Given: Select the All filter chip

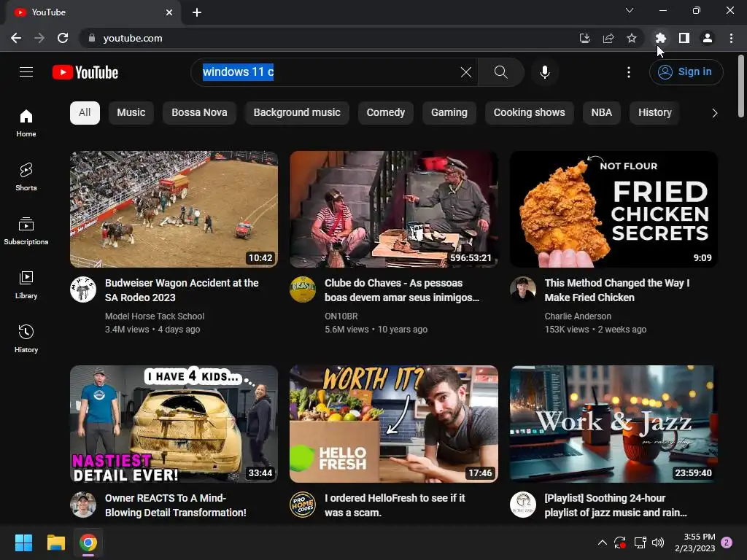Looking at the screenshot, I should coord(85,113).
